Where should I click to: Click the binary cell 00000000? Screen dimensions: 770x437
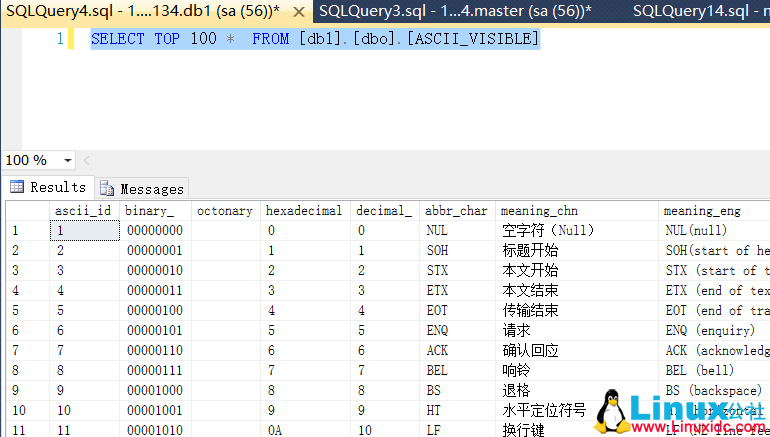155,230
